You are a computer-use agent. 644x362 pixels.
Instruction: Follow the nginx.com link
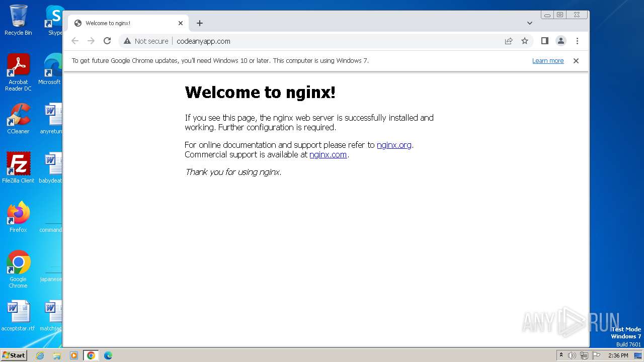pos(328,155)
